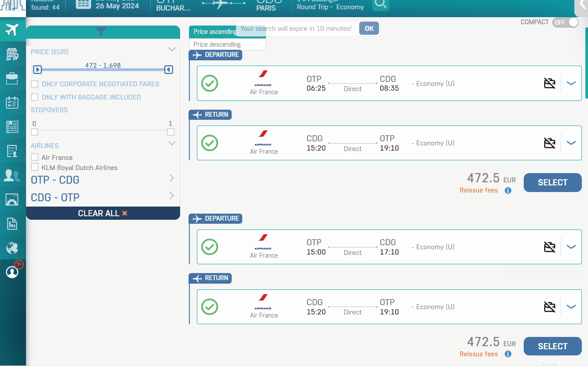Image resolution: width=588 pixels, height=366 pixels.
Task: Check ONLY WITH BAGGAGE INCLUDED option
Action: [x=33, y=97]
